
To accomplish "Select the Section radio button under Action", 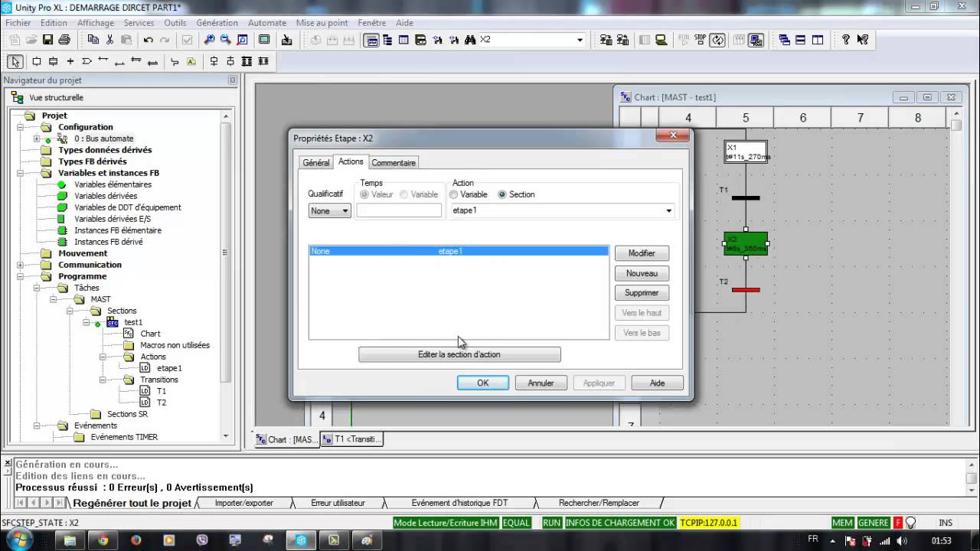I will 502,194.
